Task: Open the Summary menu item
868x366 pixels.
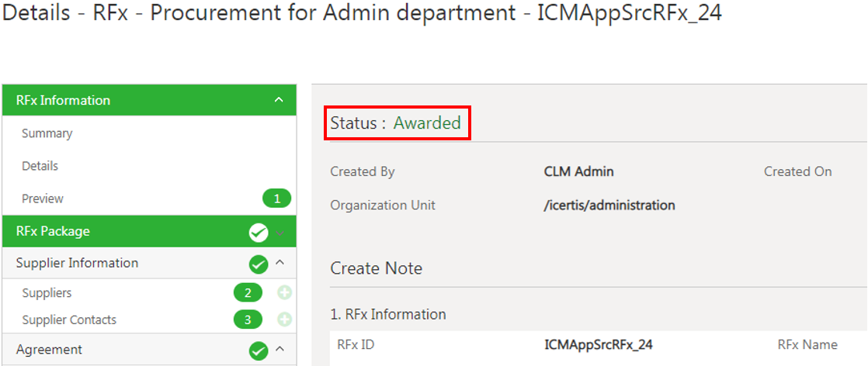Action: 47,133
